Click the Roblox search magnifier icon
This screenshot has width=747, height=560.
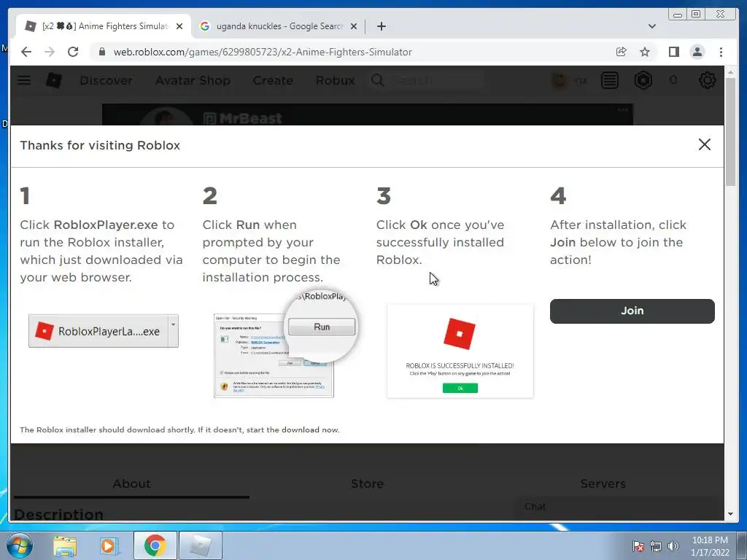(377, 80)
